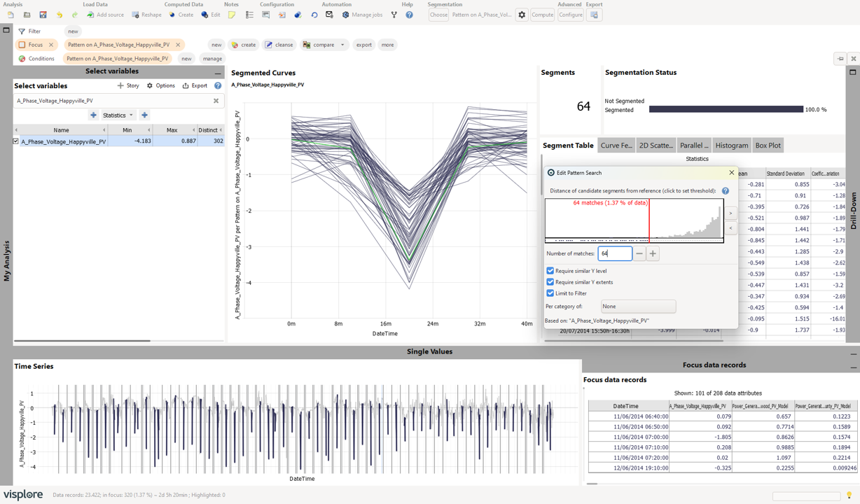Click the distance histogram to set threshold
Image resolution: width=860 pixels, height=504 pixels.
coord(634,220)
